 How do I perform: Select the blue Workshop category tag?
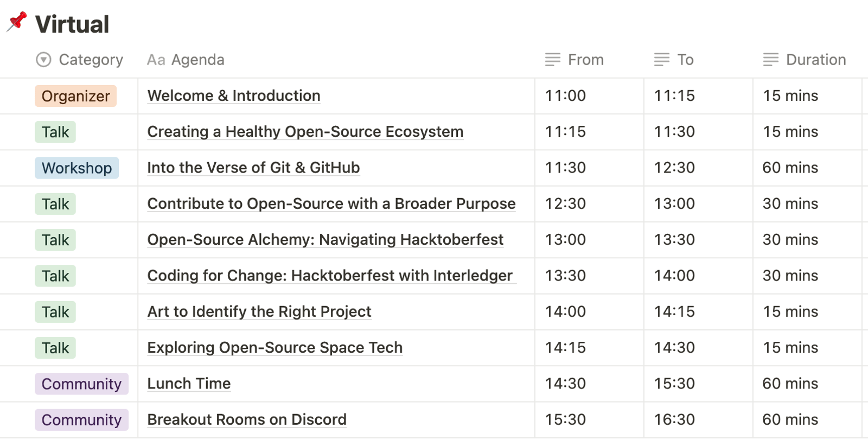[77, 168]
